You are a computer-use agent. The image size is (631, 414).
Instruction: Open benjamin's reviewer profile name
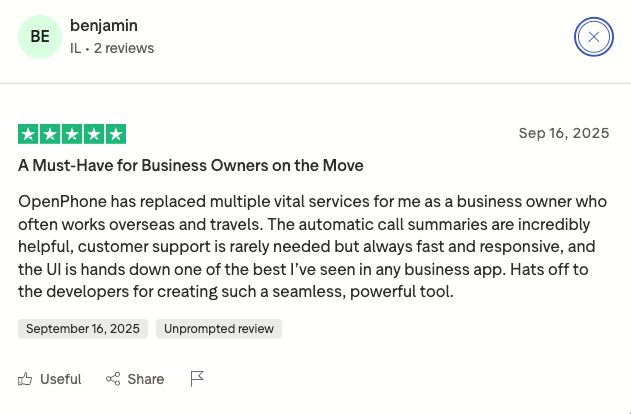[104, 25]
